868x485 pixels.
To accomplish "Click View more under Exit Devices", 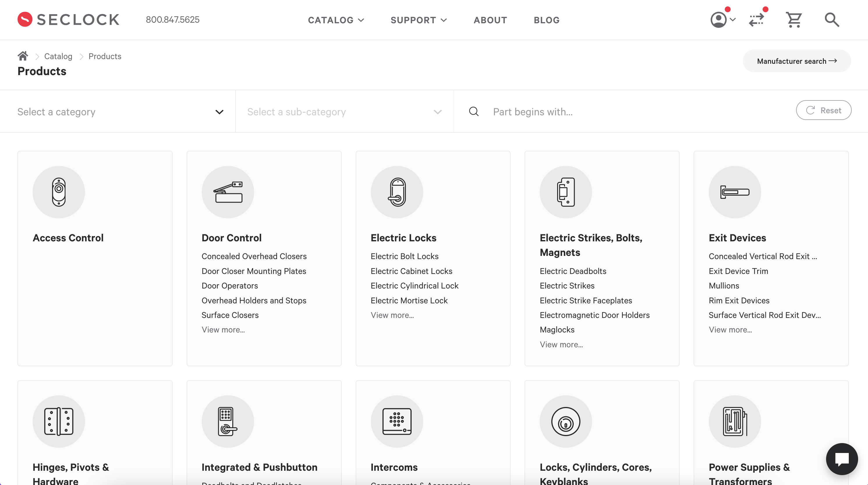I will coord(730,330).
